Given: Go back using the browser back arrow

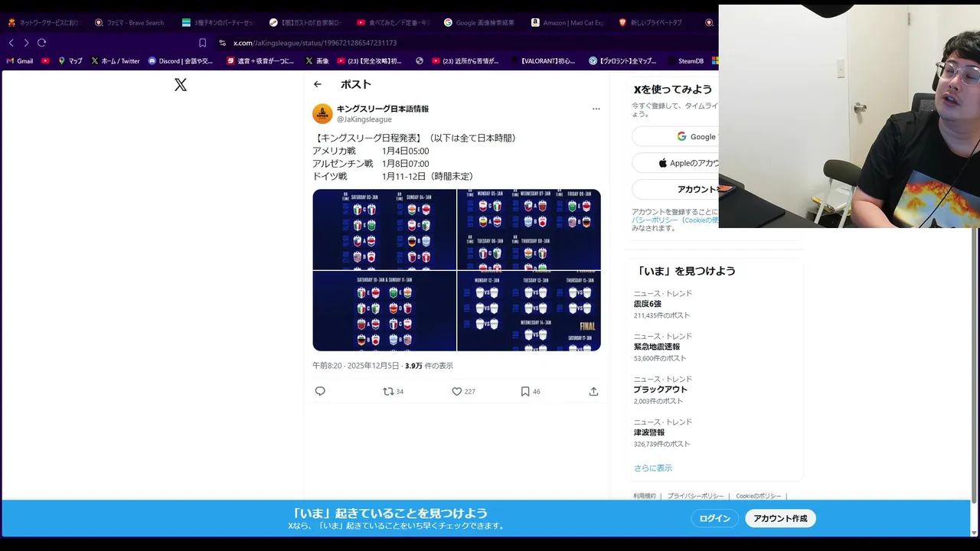Looking at the screenshot, I should (11, 43).
